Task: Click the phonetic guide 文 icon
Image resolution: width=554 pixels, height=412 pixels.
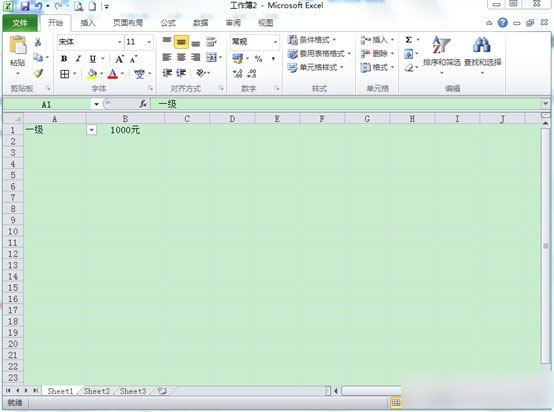Action: [140, 74]
